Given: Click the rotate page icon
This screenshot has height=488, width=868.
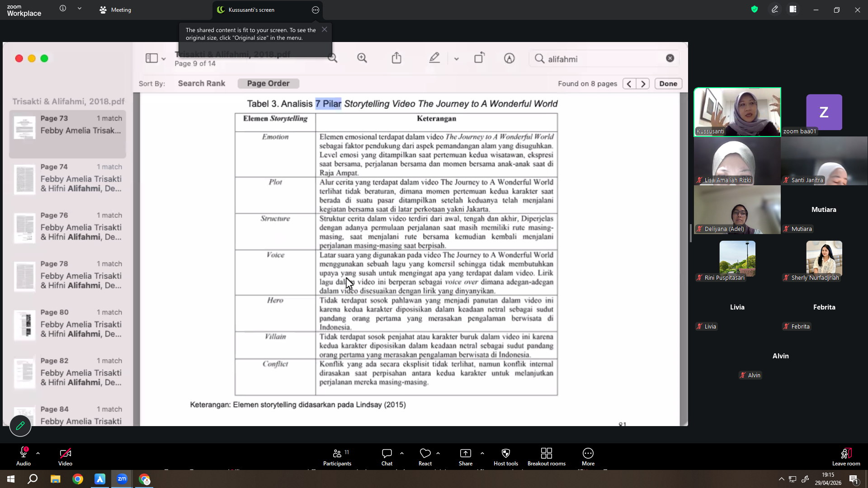Looking at the screenshot, I should 479,58.
